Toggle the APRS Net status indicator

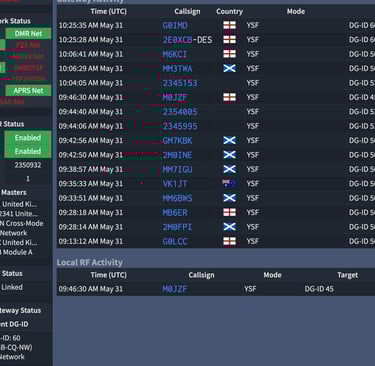(28, 90)
